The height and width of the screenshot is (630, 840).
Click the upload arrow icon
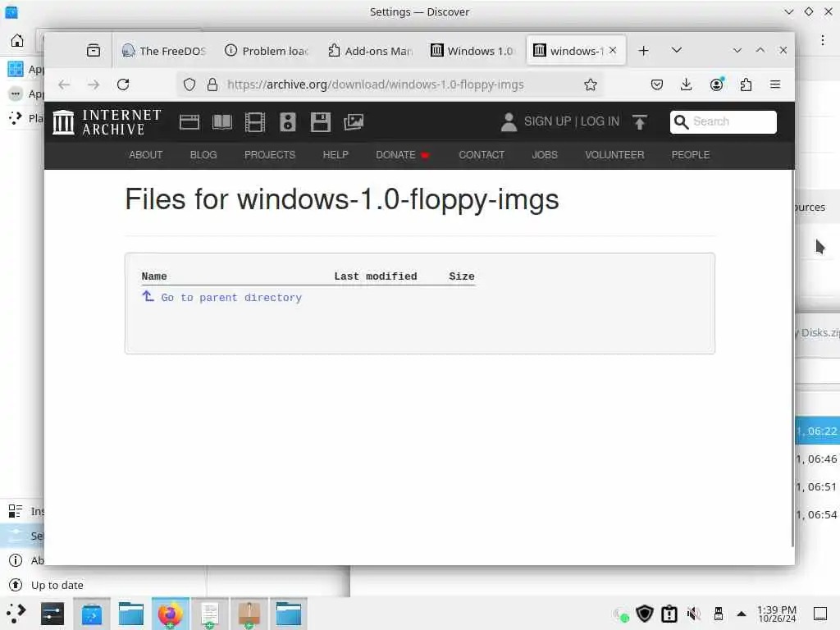(639, 122)
